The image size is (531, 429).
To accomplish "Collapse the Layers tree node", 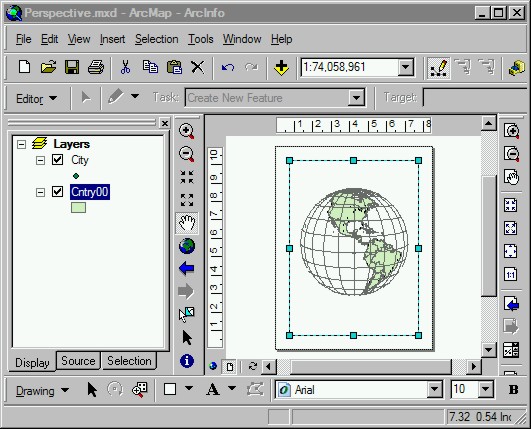I will tap(21, 145).
